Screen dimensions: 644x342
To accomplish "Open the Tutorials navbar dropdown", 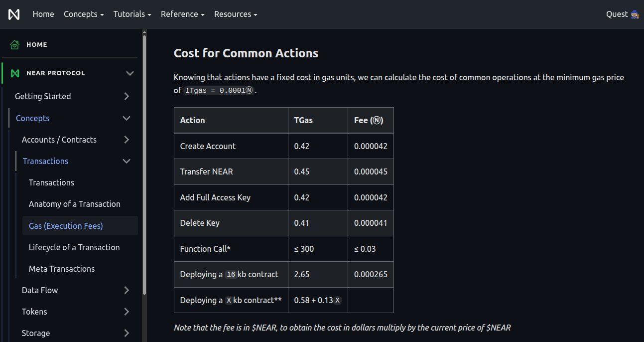I will pos(132,14).
